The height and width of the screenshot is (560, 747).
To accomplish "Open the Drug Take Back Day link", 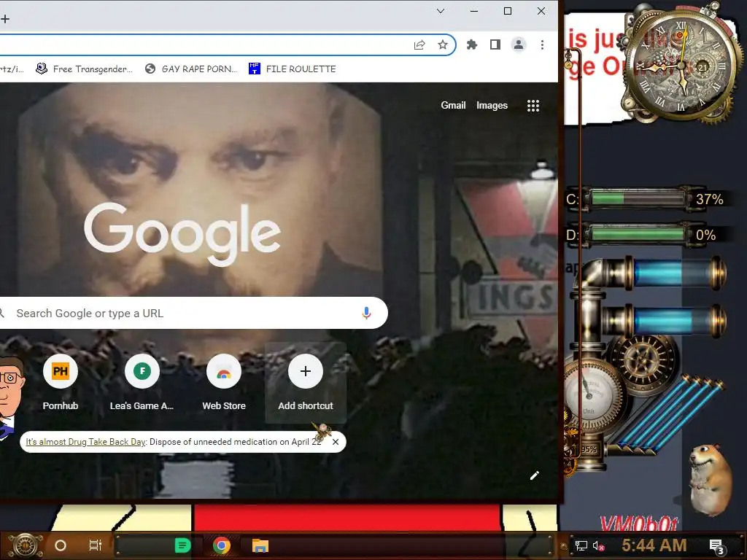I will pos(86,441).
